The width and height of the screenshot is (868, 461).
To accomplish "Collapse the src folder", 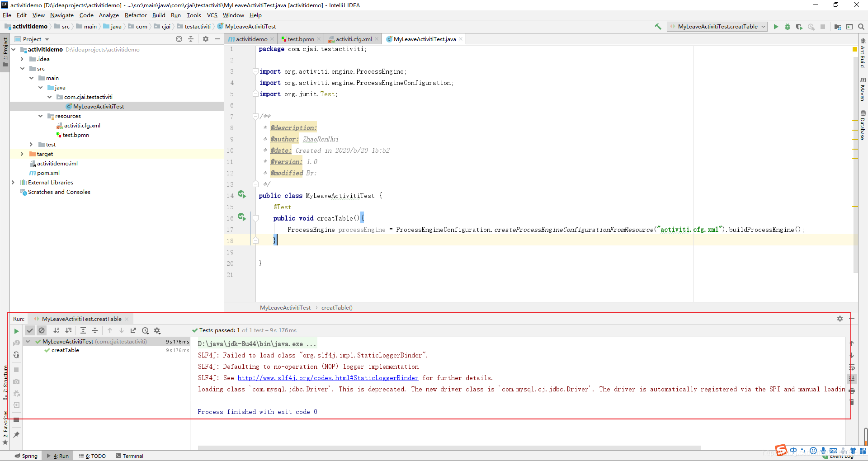I will tap(22, 69).
